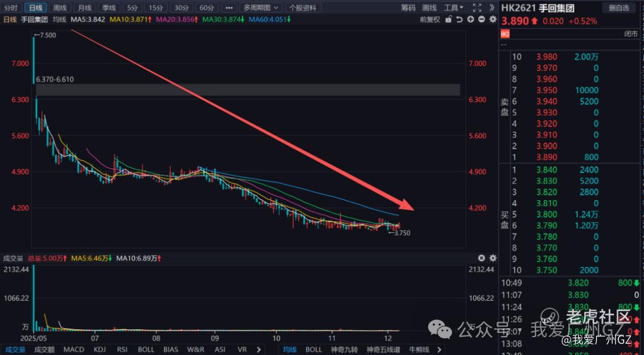644x355 pixels.
Task: Switch to 季线 period tab
Action: [109, 7]
